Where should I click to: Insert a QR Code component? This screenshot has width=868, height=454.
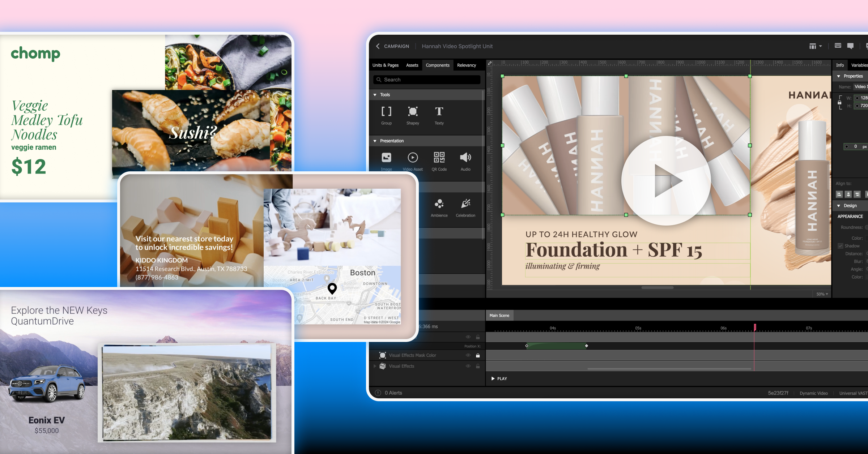(x=439, y=158)
